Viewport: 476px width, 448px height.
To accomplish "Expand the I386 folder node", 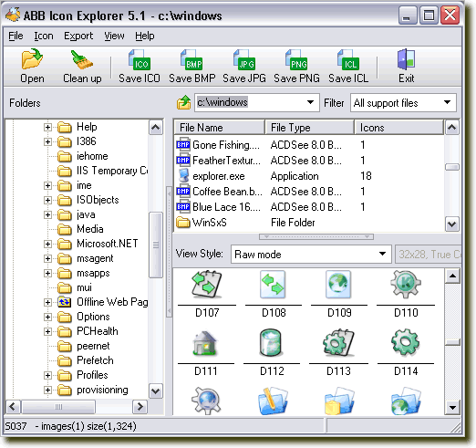I will pos(47,141).
